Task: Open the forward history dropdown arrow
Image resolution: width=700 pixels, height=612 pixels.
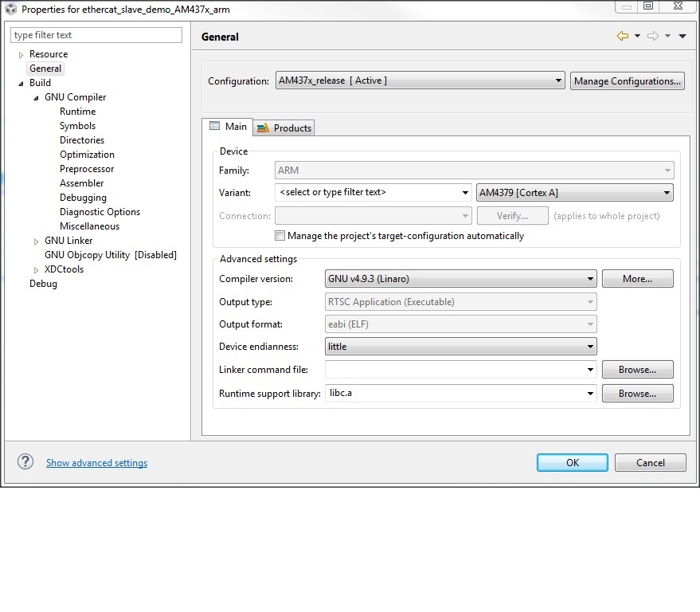Action: (x=668, y=36)
